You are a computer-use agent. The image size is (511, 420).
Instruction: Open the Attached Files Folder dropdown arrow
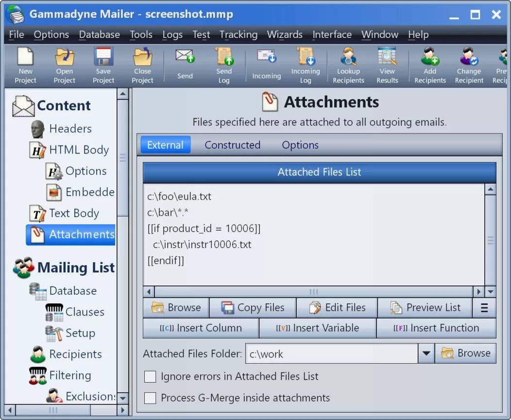(x=426, y=353)
